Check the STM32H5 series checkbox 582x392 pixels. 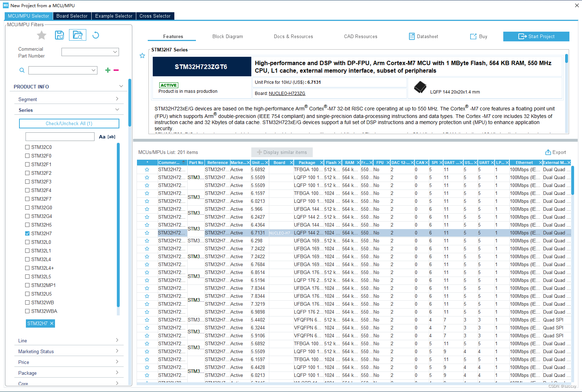tap(27, 225)
